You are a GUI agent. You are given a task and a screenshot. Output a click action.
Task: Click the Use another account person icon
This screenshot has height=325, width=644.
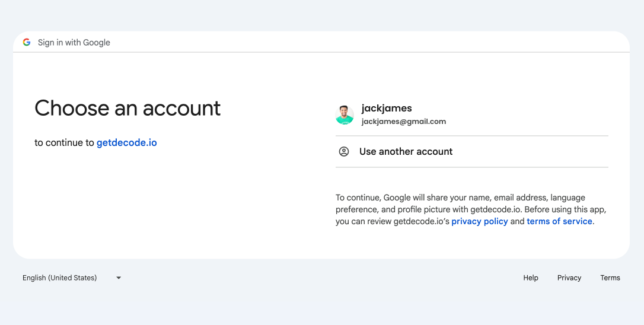coord(344,151)
